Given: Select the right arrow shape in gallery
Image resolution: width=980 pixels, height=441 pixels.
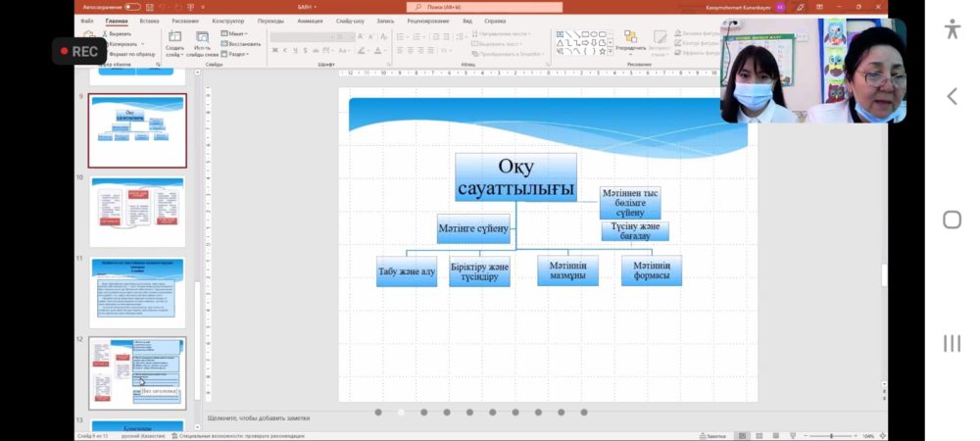Looking at the screenshot, I should (586, 43).
